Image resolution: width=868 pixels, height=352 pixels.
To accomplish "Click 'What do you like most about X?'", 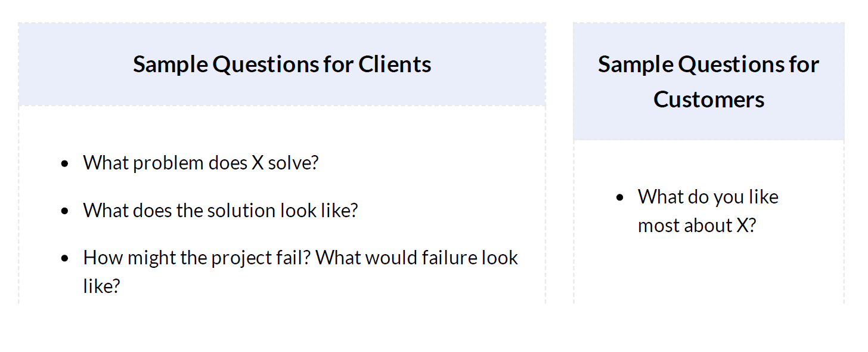I will (708, 211).
